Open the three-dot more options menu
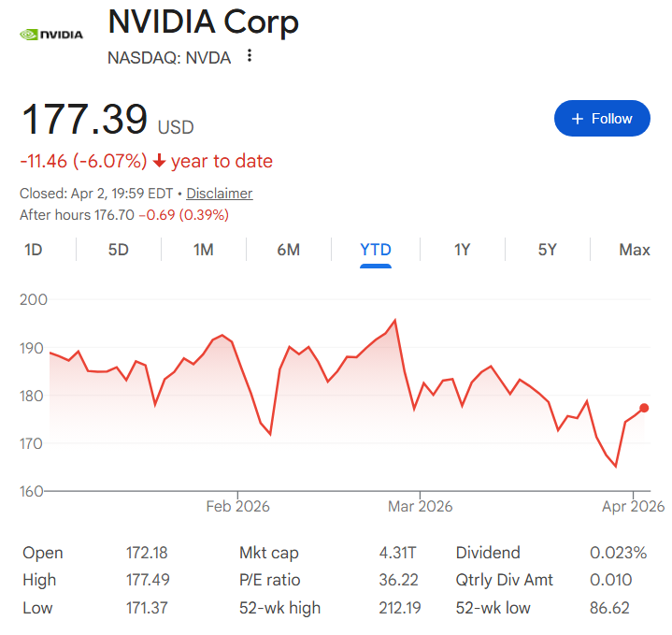 point(249,56)
